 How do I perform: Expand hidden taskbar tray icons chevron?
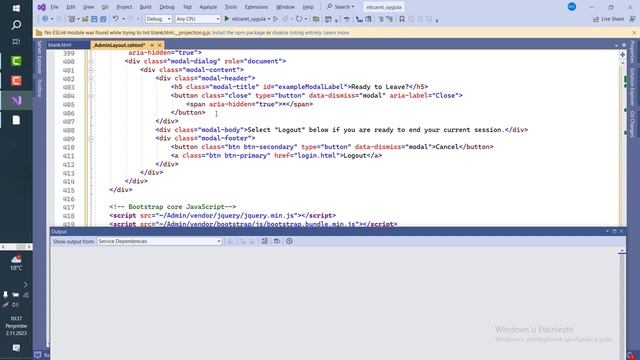pos(26,284)
